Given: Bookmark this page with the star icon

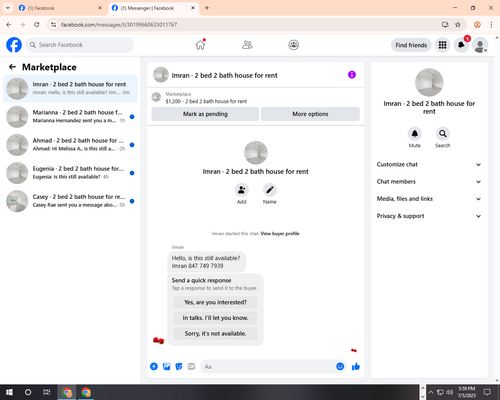Looking at the screenshot, I should coord(458,25).
